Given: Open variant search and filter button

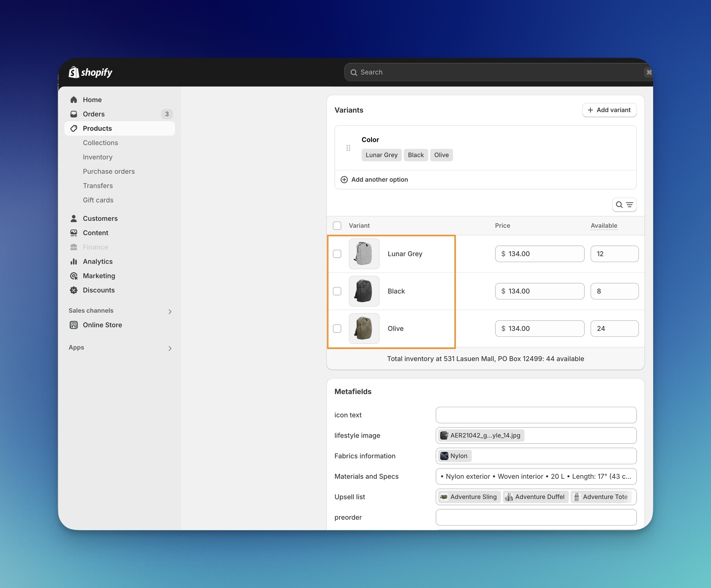Looking at the screenshot, I should click(624, 205).
